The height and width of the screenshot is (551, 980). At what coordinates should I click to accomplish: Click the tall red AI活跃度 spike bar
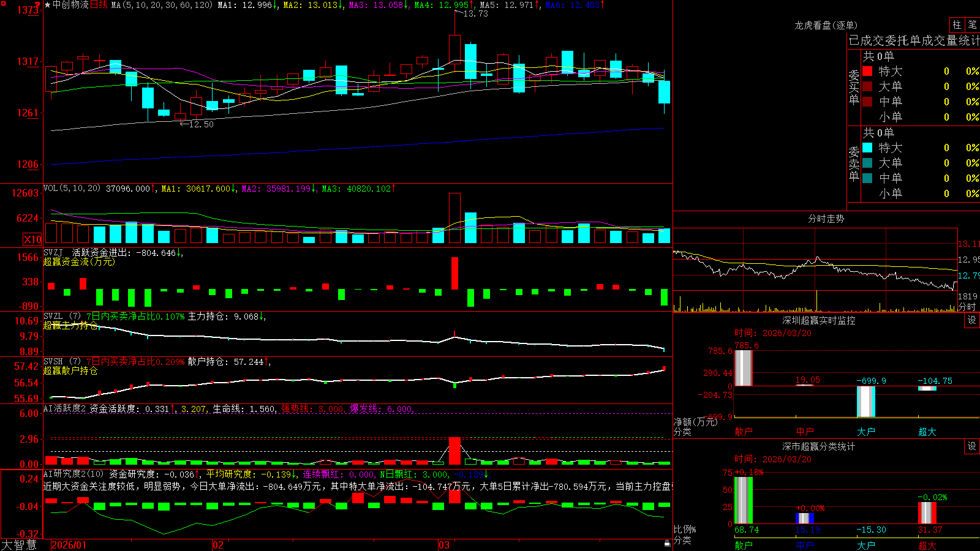pyautogui.click(x=454, y=451)
